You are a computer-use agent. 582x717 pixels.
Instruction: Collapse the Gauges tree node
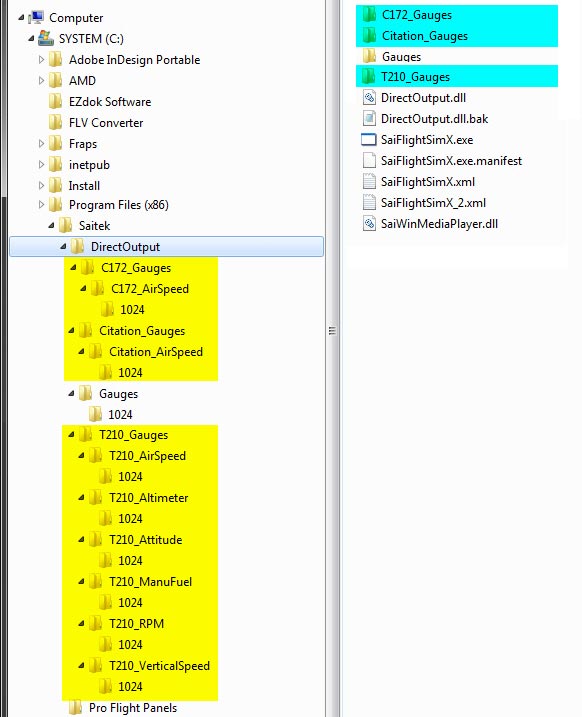coord(71,394)
